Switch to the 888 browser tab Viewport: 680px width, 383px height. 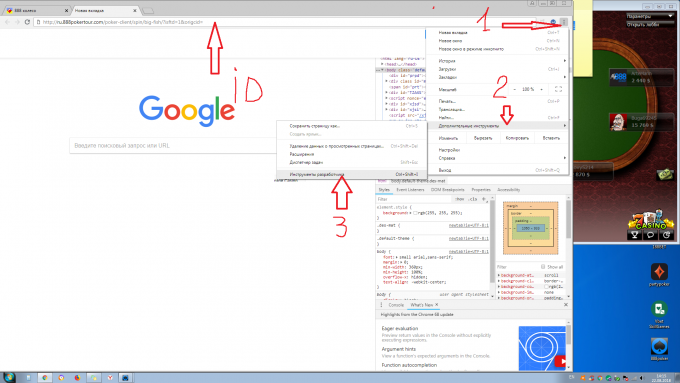(x=37, y=10)
